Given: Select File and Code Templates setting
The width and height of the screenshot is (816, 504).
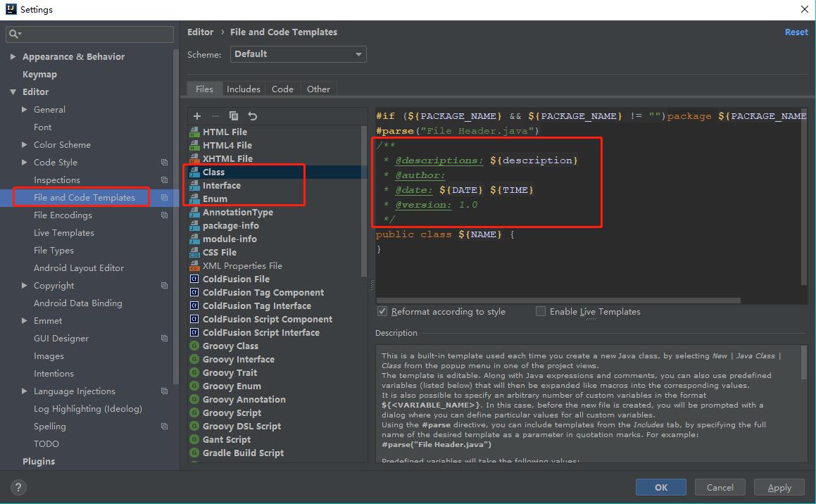Looking at the screenshot, I should [84, 198].
